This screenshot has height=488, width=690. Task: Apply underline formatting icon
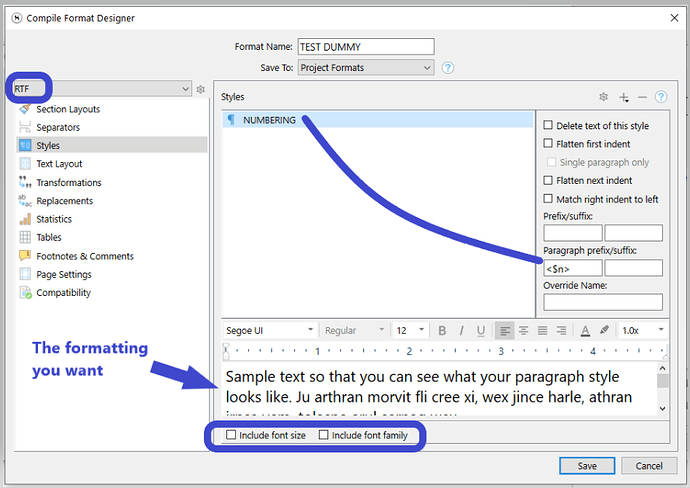point(481,330)
